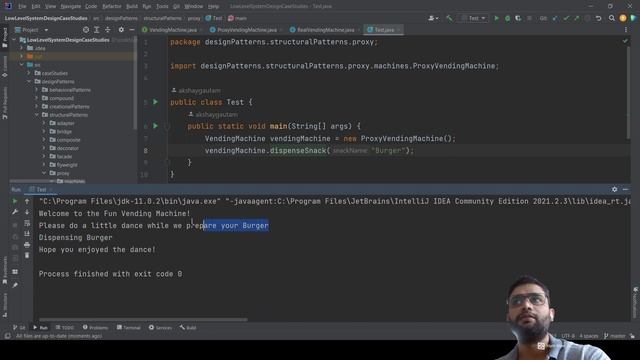Image resolution: width=640 pixels, height=360 pixels.
Task: Jump up the stack trace arrow
Action: (x=27, y=201)
